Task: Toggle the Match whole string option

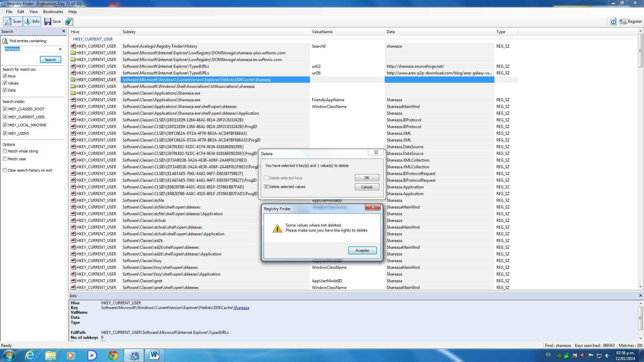Action: 4,151
